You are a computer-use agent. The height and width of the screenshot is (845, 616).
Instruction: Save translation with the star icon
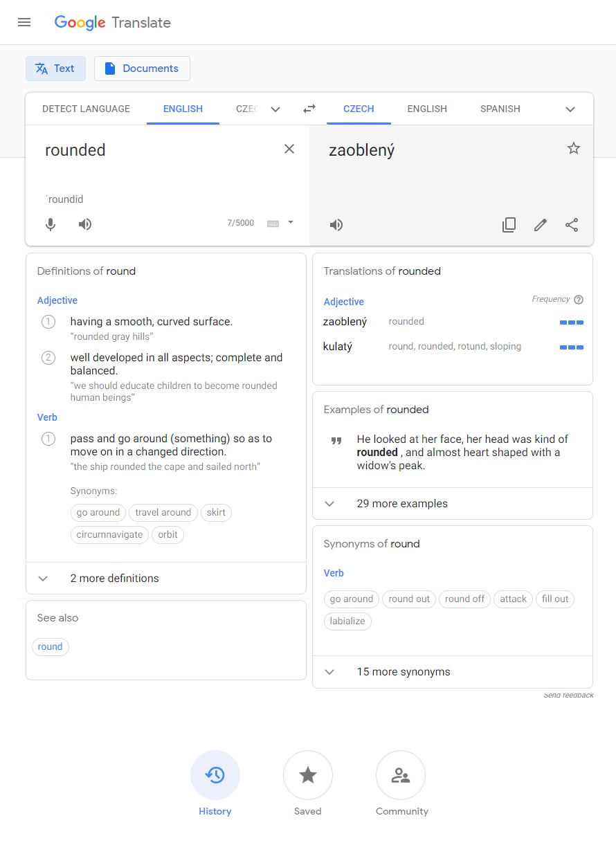click(574, 148)
